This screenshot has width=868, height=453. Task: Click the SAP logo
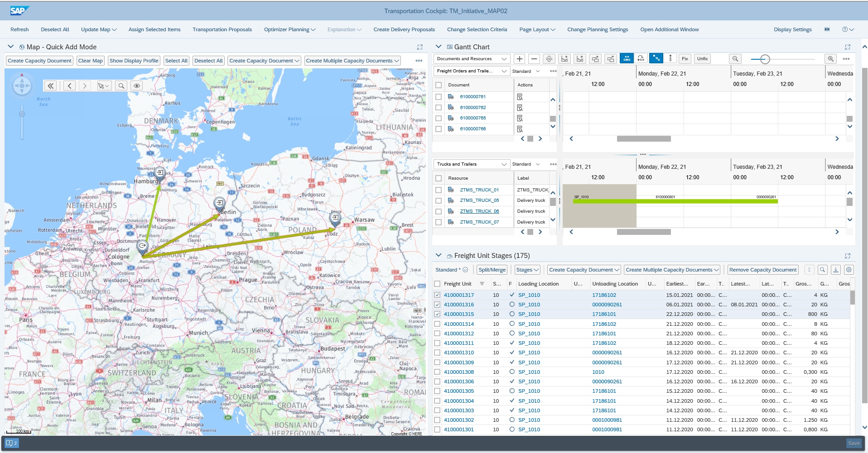click(19, 11)
